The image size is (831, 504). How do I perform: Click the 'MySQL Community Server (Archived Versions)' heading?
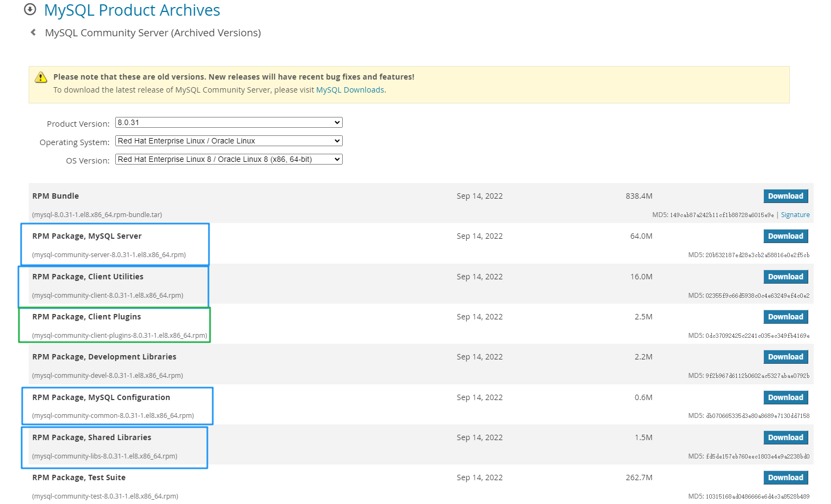point(153,33)
